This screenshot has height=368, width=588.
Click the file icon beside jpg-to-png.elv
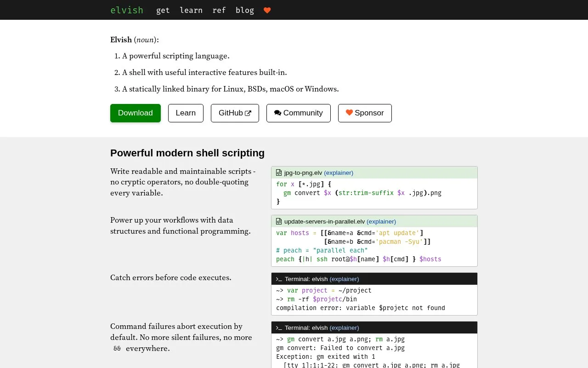[279, 173]
